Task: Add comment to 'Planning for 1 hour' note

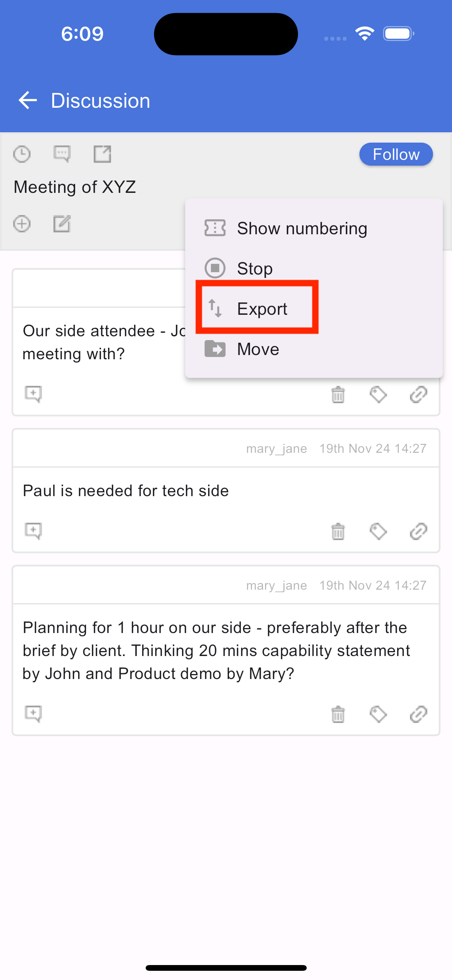Action: tap(33, 714)
